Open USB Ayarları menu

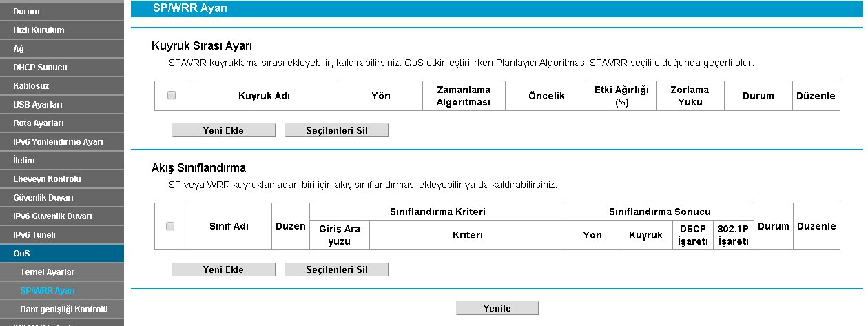click(x=38, y=105)
